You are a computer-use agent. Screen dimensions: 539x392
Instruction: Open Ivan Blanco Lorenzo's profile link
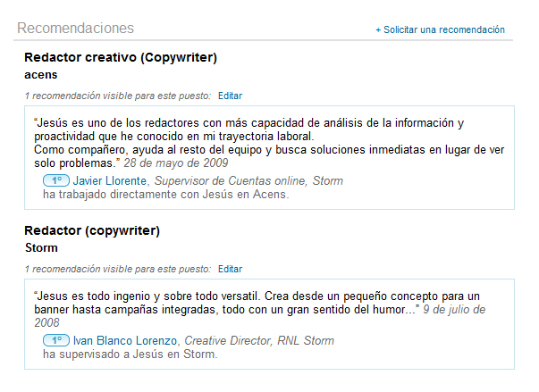click(125, 340)
